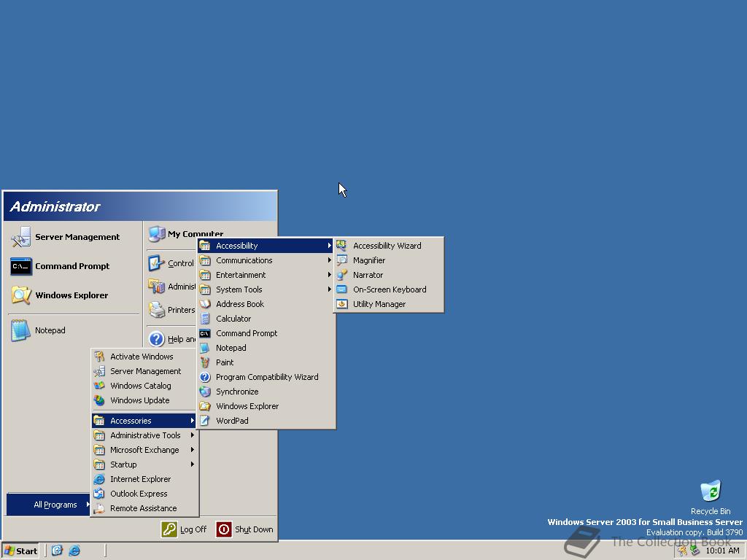
Task: Expand All Programs list
Action: (x=49, y=505)
